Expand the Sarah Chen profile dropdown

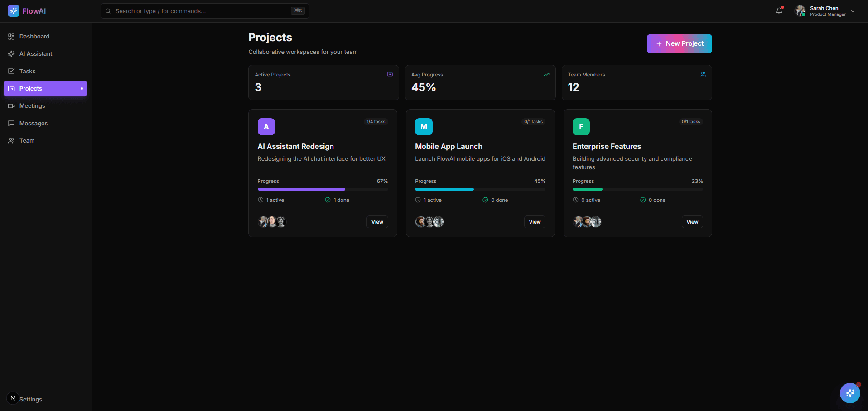[x=853, y=10]
